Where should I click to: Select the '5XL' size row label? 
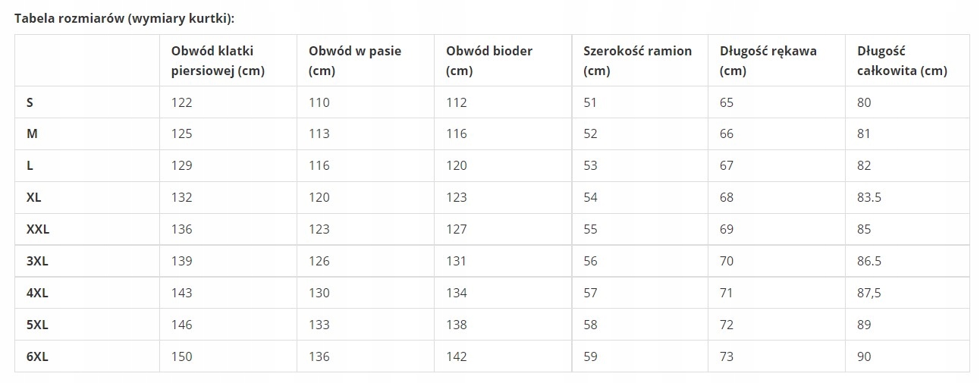37,325
